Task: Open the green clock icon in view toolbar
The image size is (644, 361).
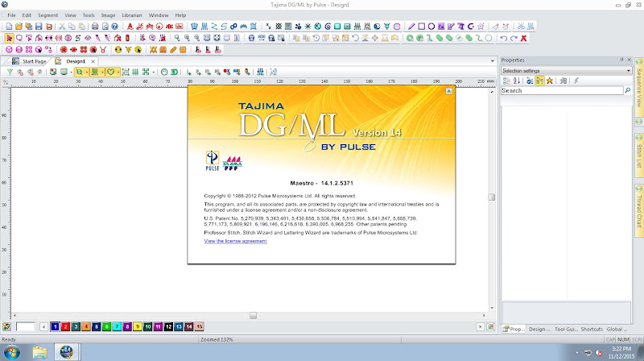Action: (164, 72)
